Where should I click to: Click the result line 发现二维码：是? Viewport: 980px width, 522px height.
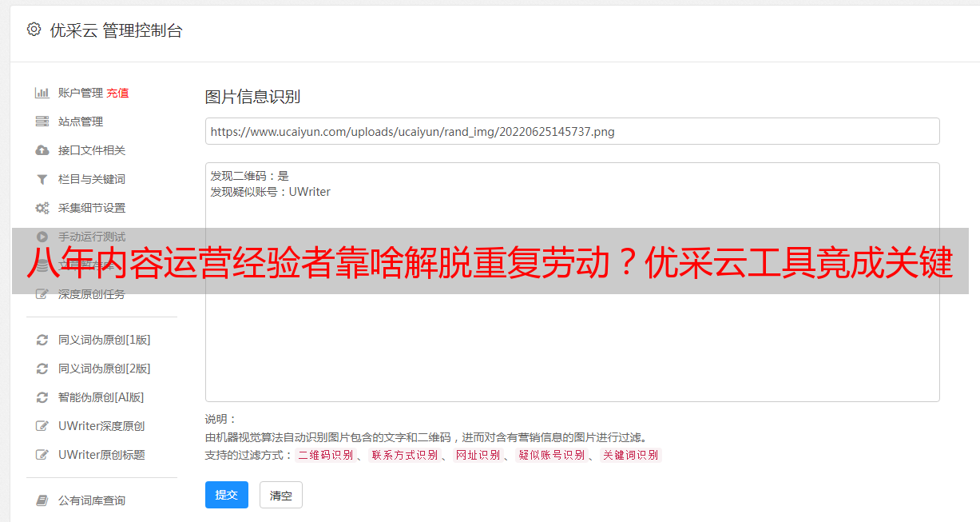250,176
